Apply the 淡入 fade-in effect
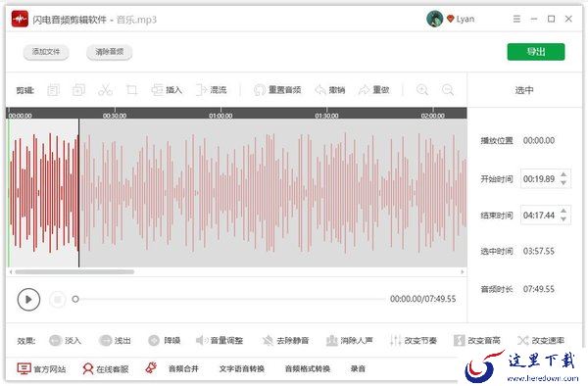This screenshot has height=386, width=588. pos(66,340)
